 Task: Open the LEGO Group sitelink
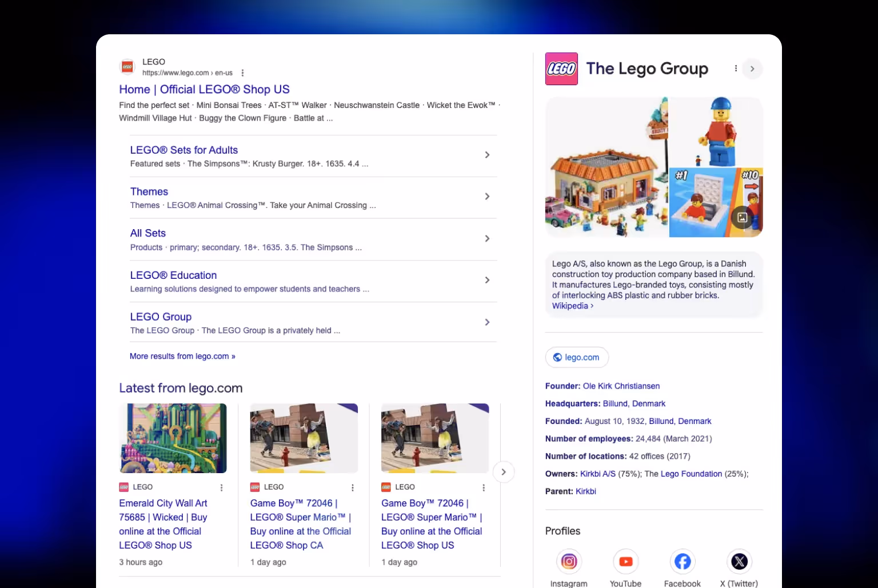coord(161,317)
